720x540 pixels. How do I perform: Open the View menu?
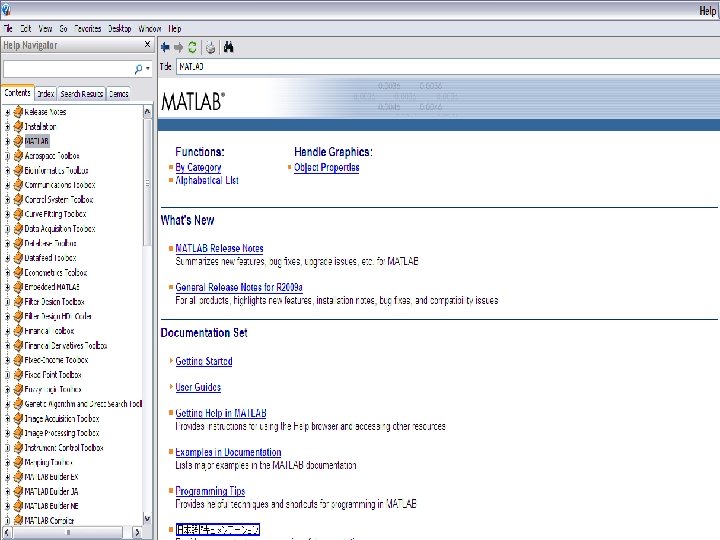coord(45,28)
